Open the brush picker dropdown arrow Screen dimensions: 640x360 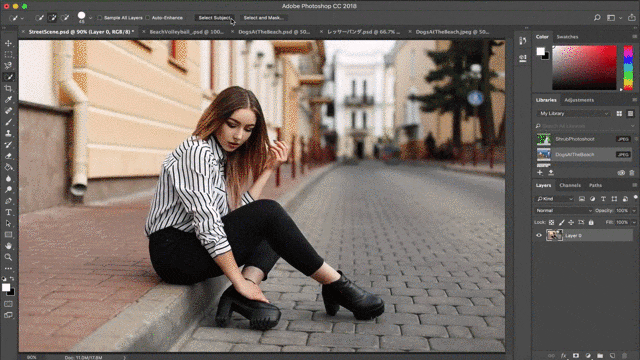(90, 18)
